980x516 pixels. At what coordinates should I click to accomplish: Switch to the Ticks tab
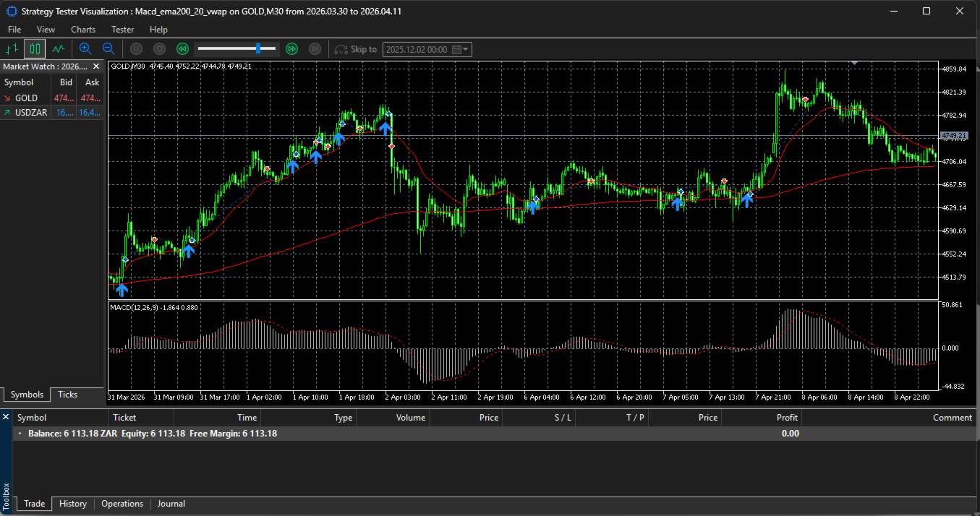click(x=68, y=395)
